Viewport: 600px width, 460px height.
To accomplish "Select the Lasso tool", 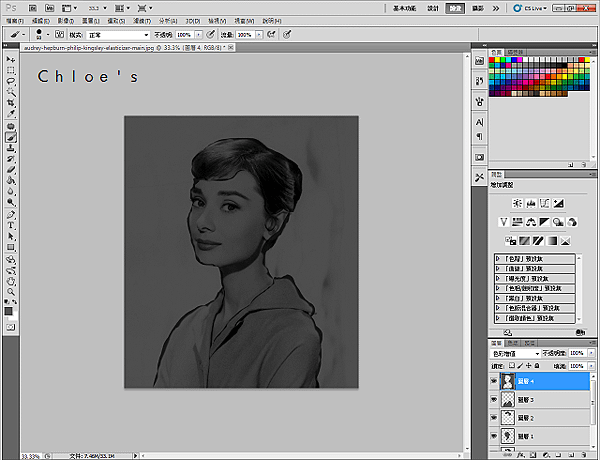I will pos(11,81).
